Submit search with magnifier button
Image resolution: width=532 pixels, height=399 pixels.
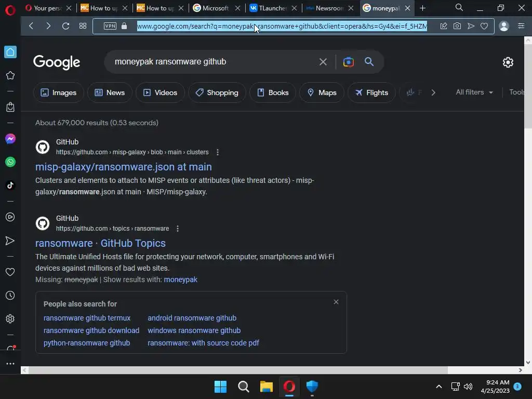click(369, 62)
